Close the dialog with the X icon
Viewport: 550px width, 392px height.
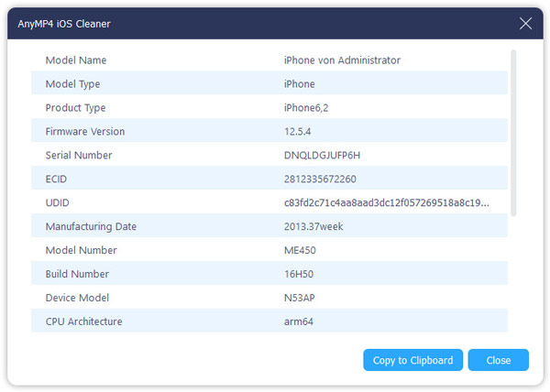(525, 23)
